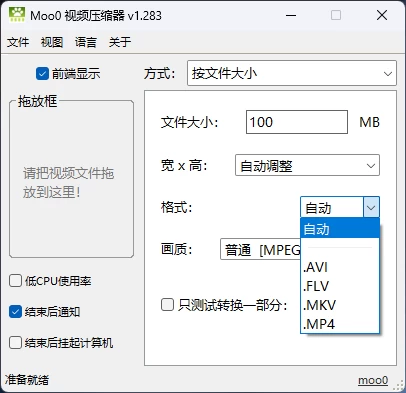Collapse the 格式 dropdown via its arrow
This screenshot has width=406, height=393.
[x=371, y=208]
